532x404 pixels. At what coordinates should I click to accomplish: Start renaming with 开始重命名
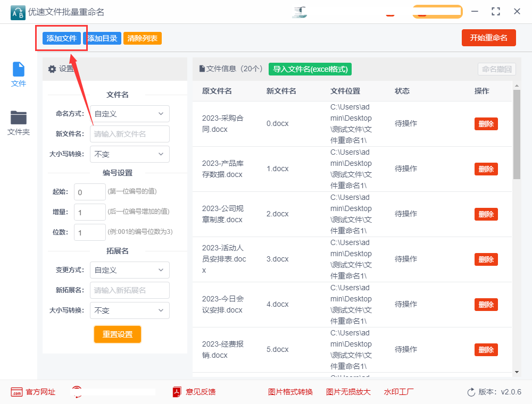(x=488, y=38)
